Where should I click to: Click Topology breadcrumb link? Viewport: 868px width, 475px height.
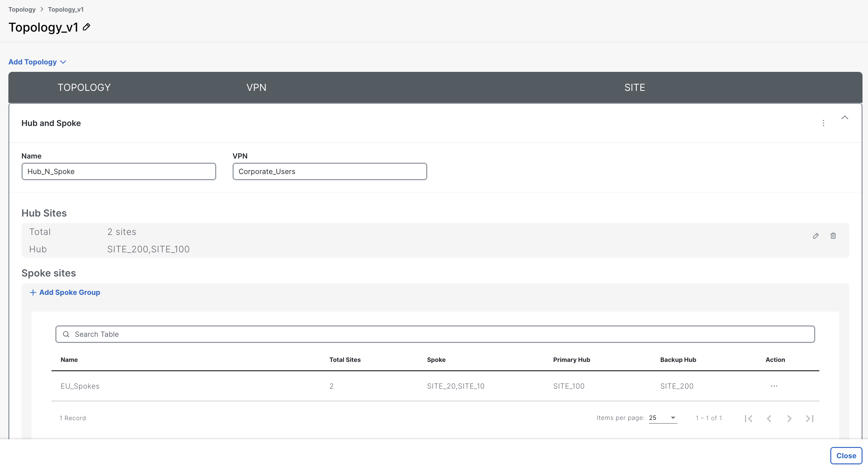[22, 9]
